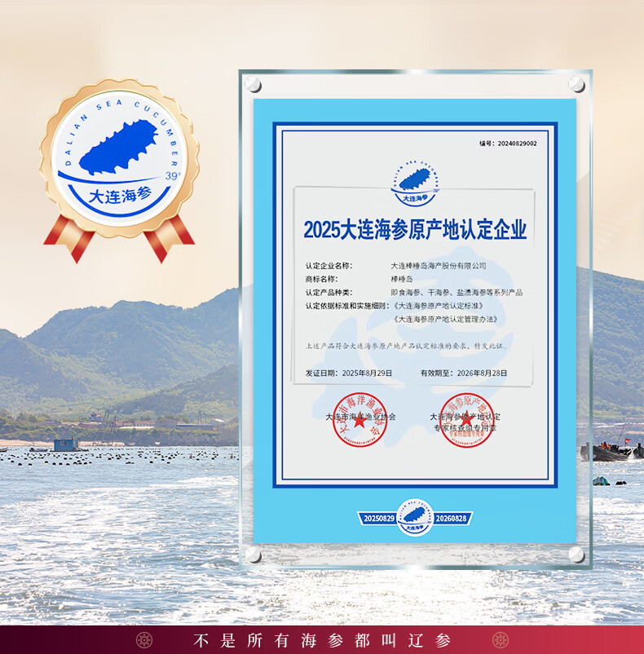Click the issue date 2025年8月29日
The image size is (644, 654).
pos(367,373)
